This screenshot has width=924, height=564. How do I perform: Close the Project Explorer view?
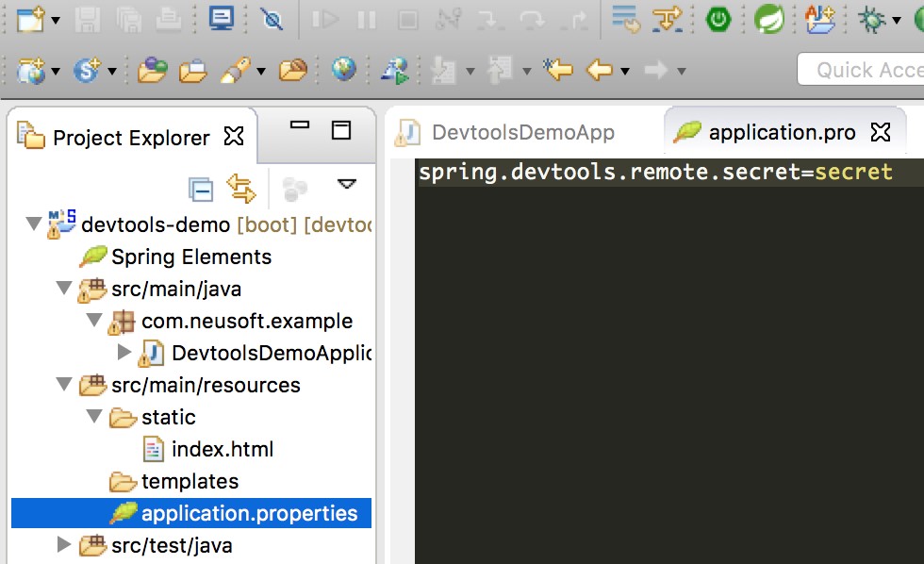234,136
